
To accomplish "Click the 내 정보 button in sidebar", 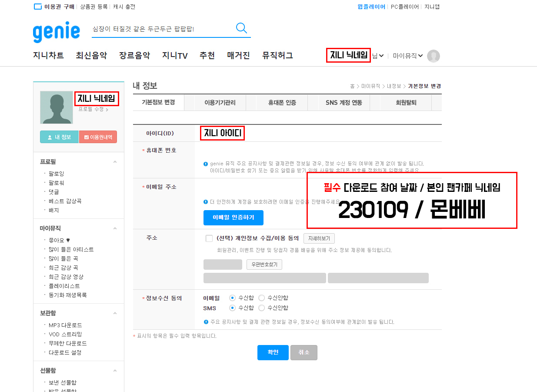I will click(x=59, y=137).
